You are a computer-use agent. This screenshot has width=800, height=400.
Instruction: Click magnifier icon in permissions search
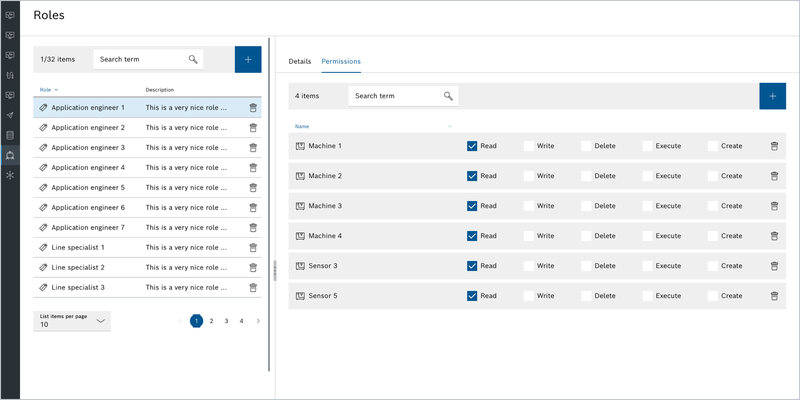pos(448,96)
